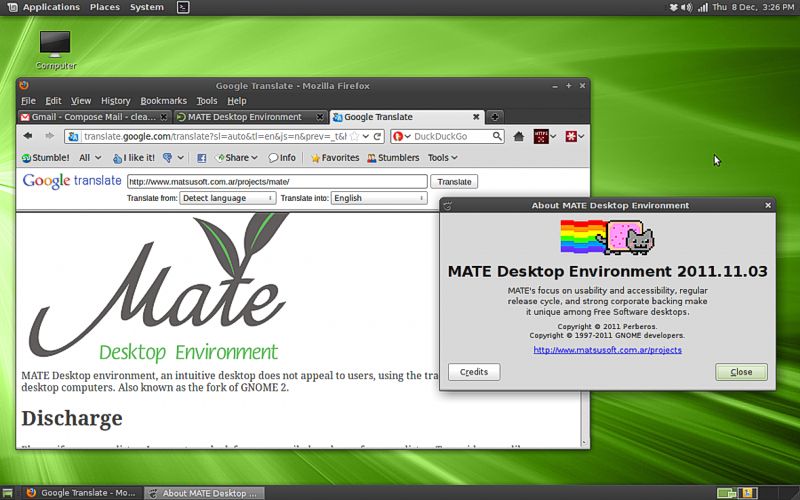Close the Gmail Compose Mail tab

pyautogui.click(x=164, y=117)
